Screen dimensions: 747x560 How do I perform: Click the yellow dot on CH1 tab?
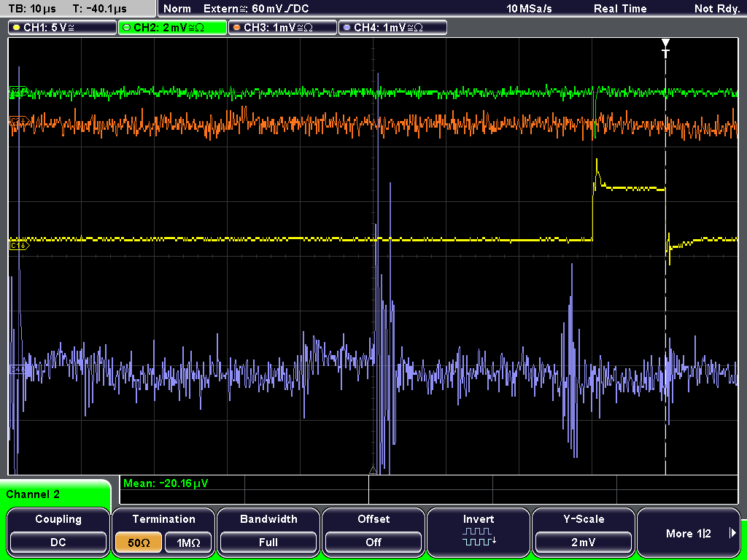click(16, 28)
